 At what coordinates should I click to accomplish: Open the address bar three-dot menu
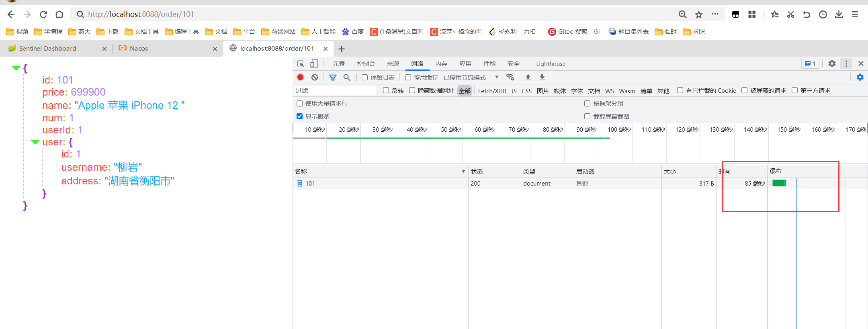point(715,14)
